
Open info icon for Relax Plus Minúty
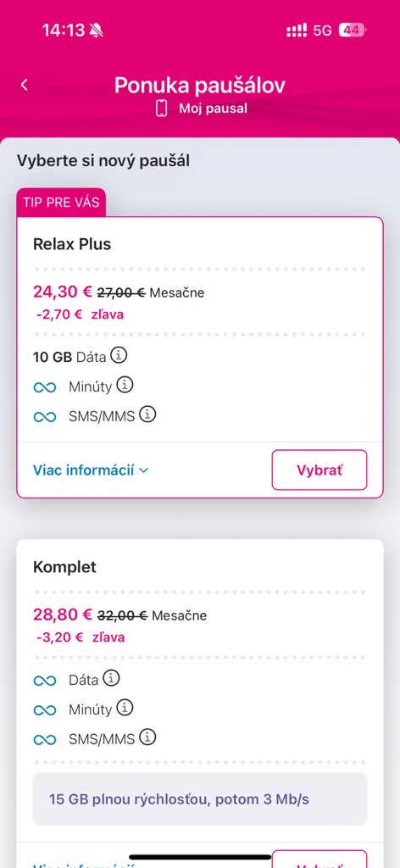coord(125,385)
